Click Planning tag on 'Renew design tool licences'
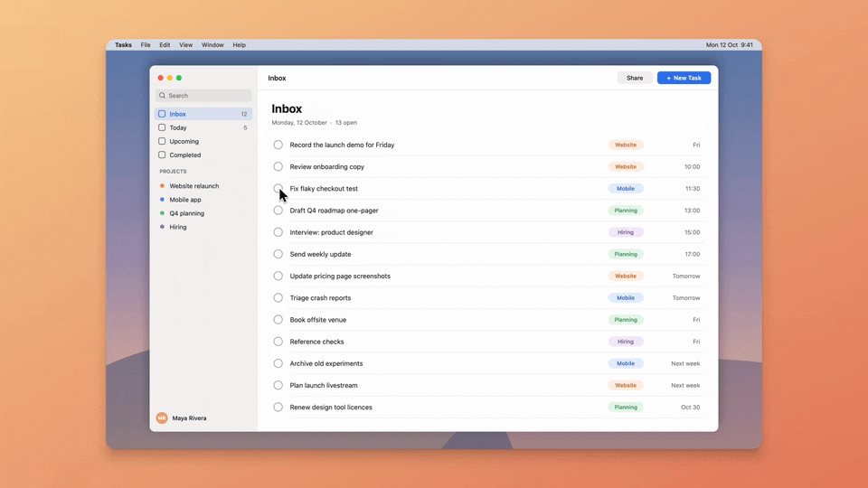This screenshot has width=868, height=488. [x=626, y=408]
